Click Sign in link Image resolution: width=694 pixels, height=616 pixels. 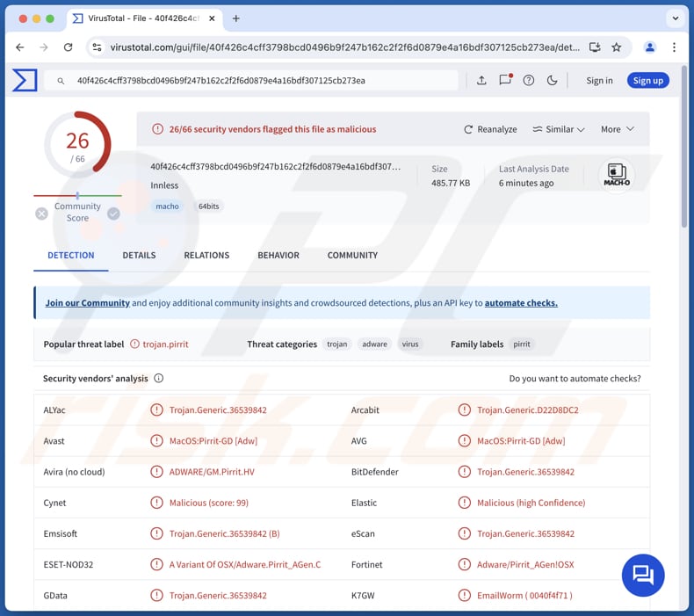pos(599,81)
